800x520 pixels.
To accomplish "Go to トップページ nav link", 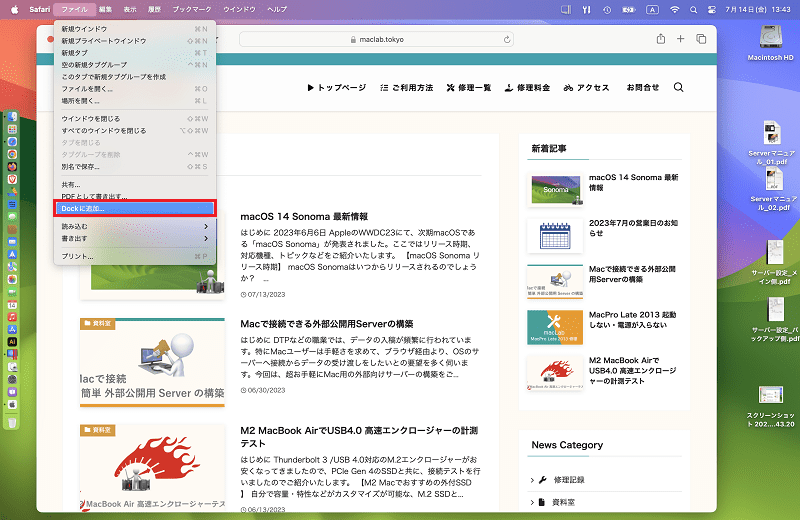I will click(x=337, y=88).
